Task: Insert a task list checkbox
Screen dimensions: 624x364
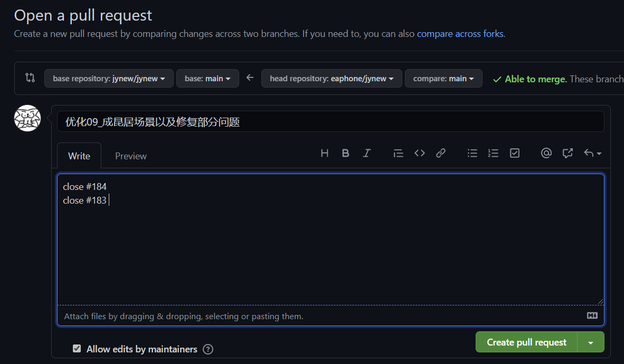Action: [514, 153]
